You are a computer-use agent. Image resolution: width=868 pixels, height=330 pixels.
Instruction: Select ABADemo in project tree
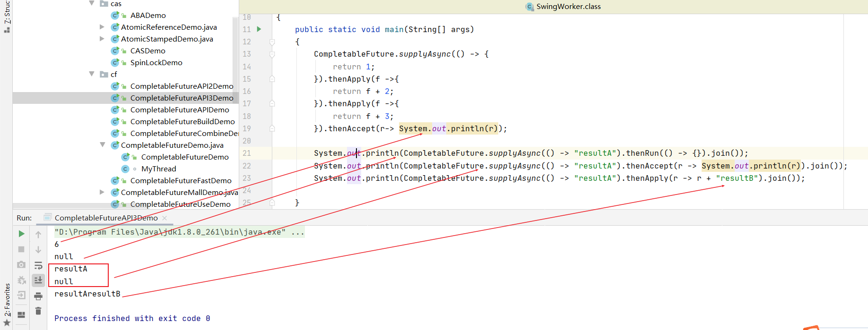coord(148,15)
